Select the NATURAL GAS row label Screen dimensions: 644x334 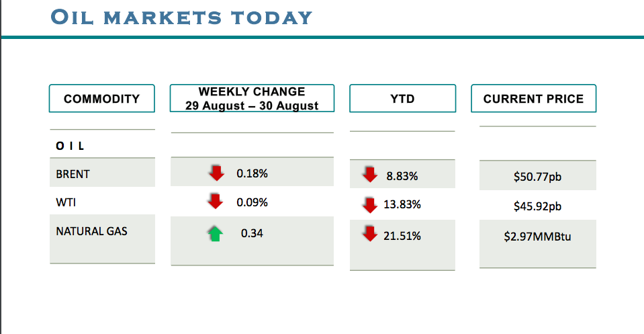(91, 231)
